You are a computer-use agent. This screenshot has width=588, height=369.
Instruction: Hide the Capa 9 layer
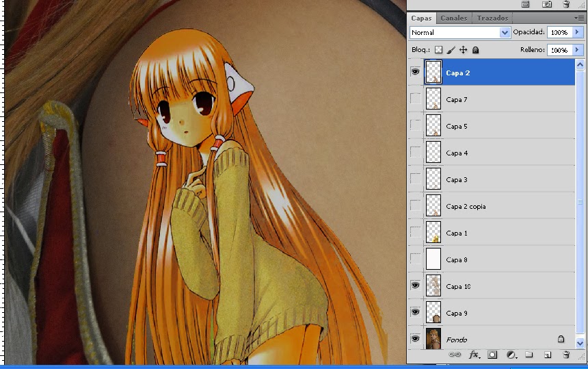415,312
